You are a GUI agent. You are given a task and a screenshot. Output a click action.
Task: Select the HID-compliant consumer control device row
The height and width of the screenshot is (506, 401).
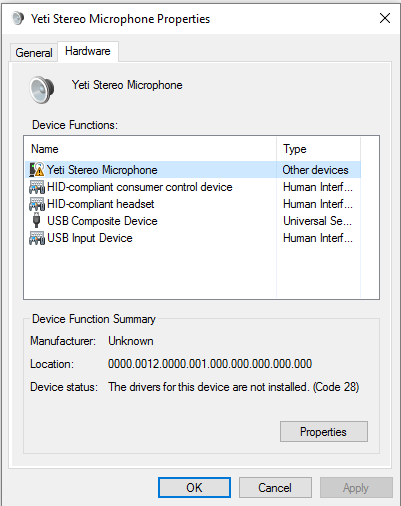coord(193,187)
